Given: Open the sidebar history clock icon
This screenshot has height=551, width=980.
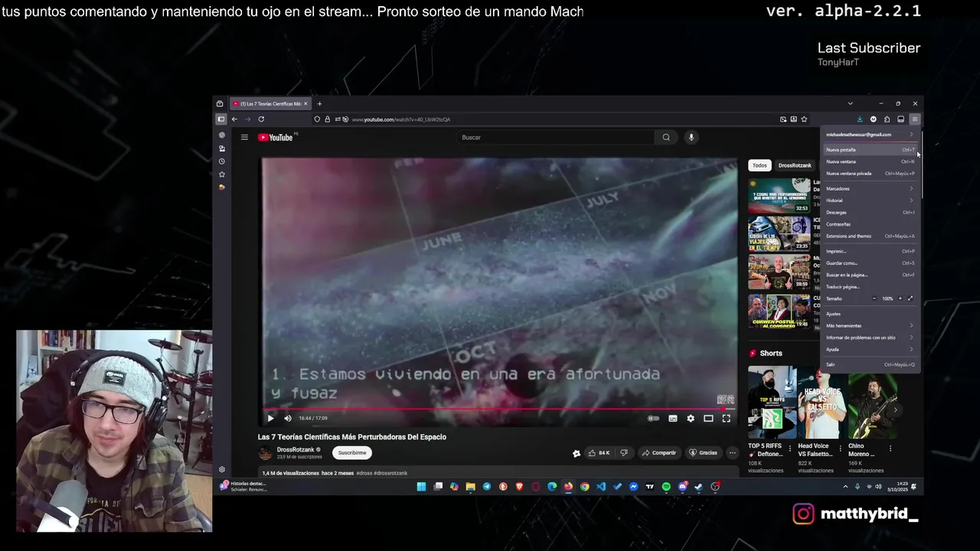Looking at the screenshot, I should [x=222, y=161].
